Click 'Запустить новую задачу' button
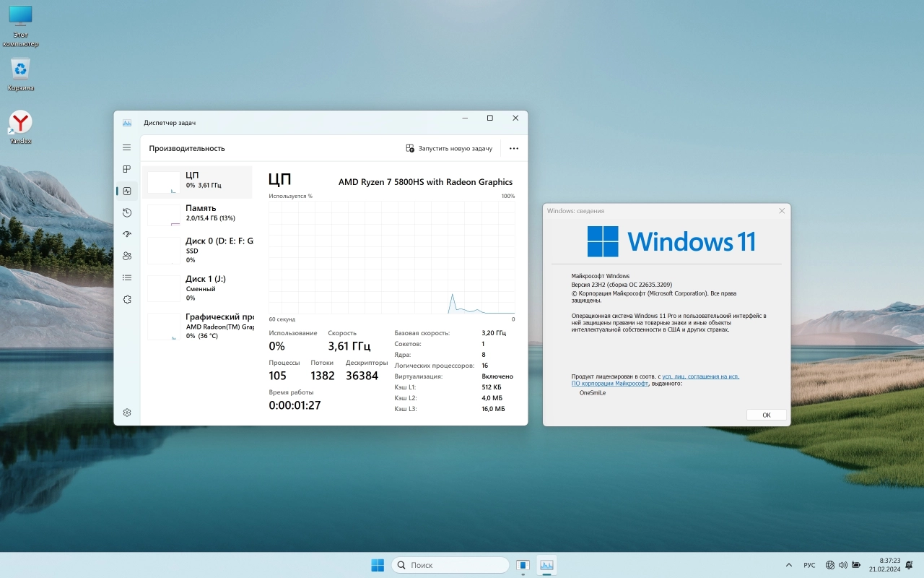The image size is (924, 578). [x=449, y=148]
